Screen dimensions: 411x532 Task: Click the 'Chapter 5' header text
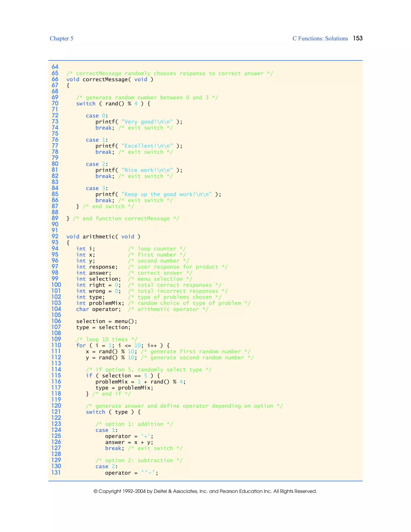61,39
